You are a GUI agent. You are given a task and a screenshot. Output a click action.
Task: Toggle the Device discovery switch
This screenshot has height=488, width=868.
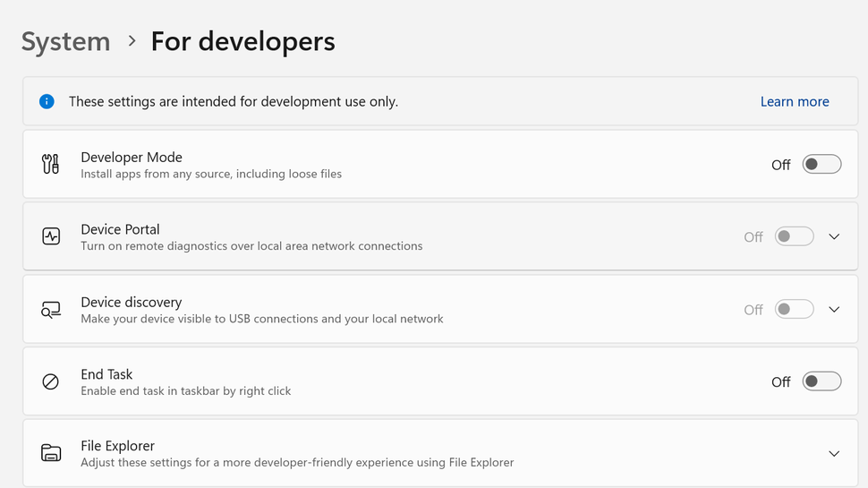(794, 310)
